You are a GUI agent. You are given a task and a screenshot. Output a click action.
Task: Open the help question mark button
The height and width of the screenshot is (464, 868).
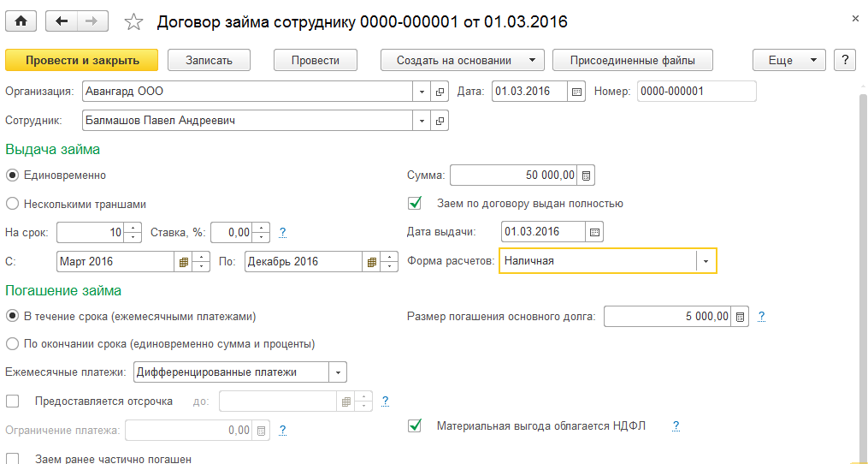point(845,60)
